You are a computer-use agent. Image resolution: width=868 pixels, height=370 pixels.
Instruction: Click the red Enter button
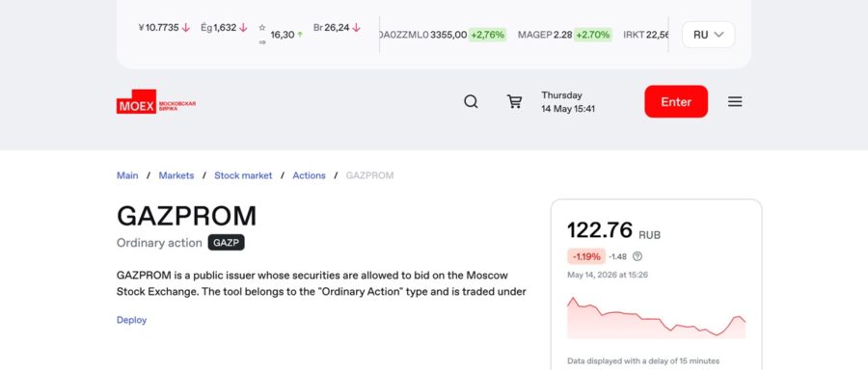click(676, 102)
